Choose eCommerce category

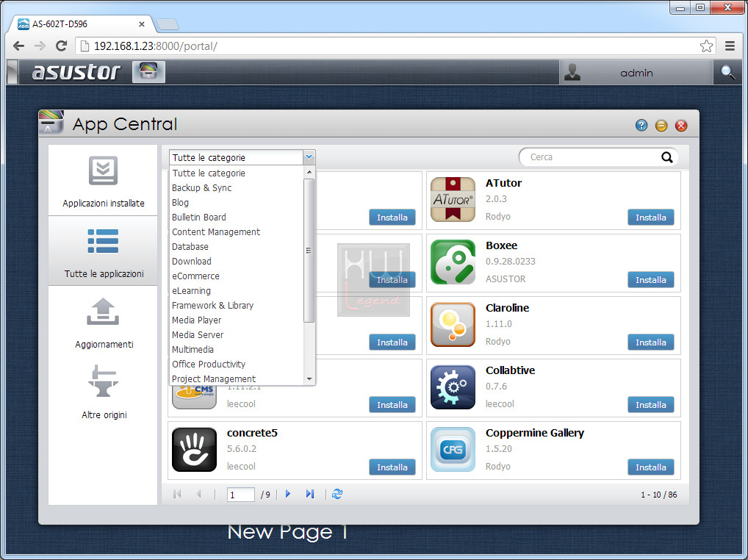point(237,276)
